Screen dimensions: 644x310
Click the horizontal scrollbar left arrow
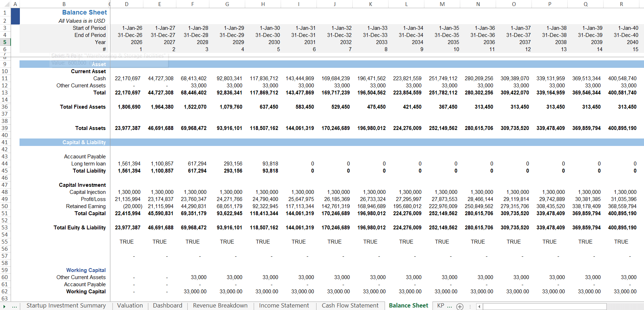pyautogui.click(x=479, y=306)
